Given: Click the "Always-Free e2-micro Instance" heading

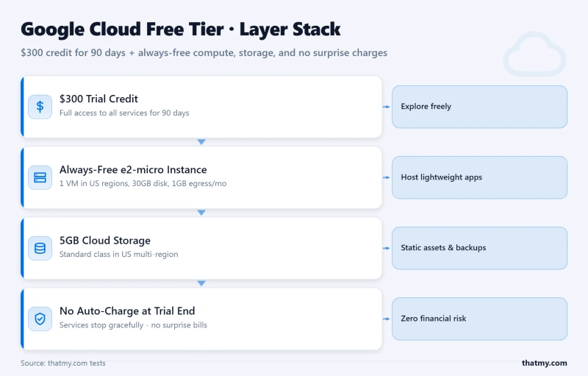Looking at the screenshot, I should point(133,170).
